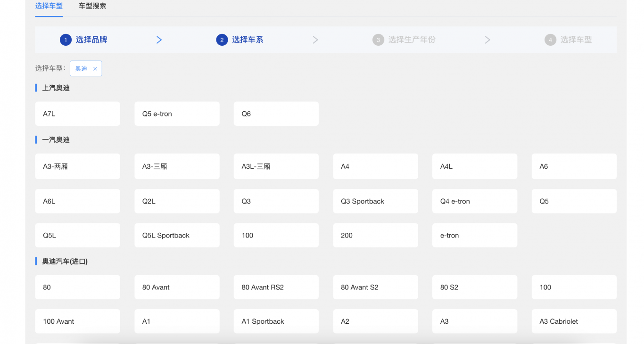Click the step 1 number circle icon
Image resolution: width=644 pixels, height=344 pixels.
pos(66,40)
